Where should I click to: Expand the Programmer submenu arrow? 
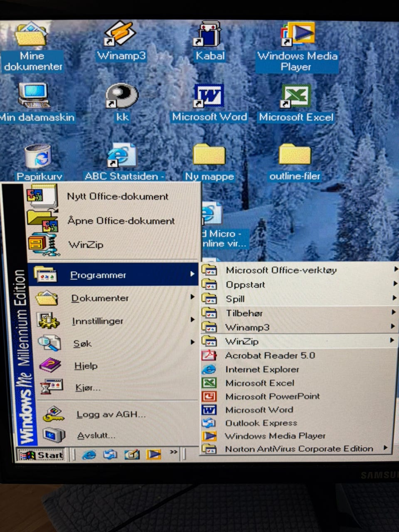[192, 274]
